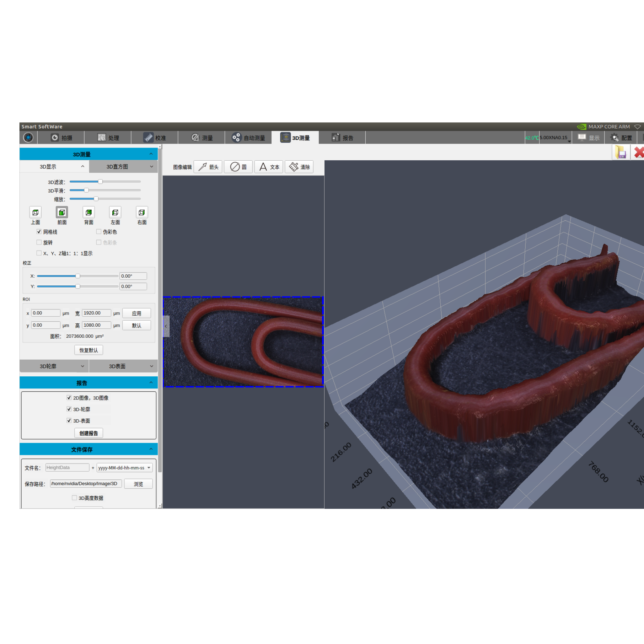Click the 浏览 browse path button

click(138, 484)
